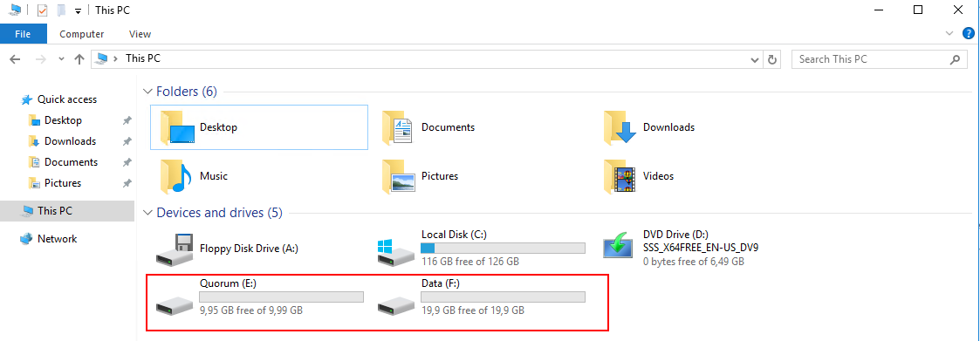
Task: Click the Documents icon under Quick access
Action: coord(34,162)
